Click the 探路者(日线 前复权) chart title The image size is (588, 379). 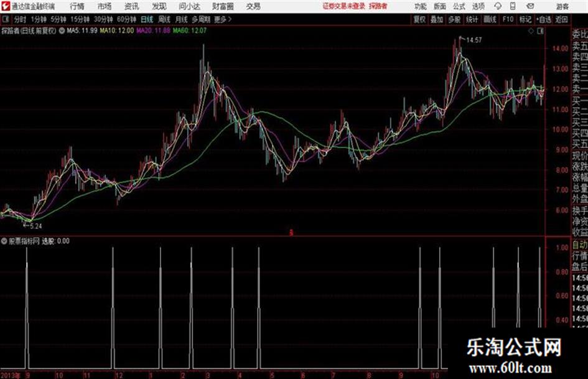(29, 30)
